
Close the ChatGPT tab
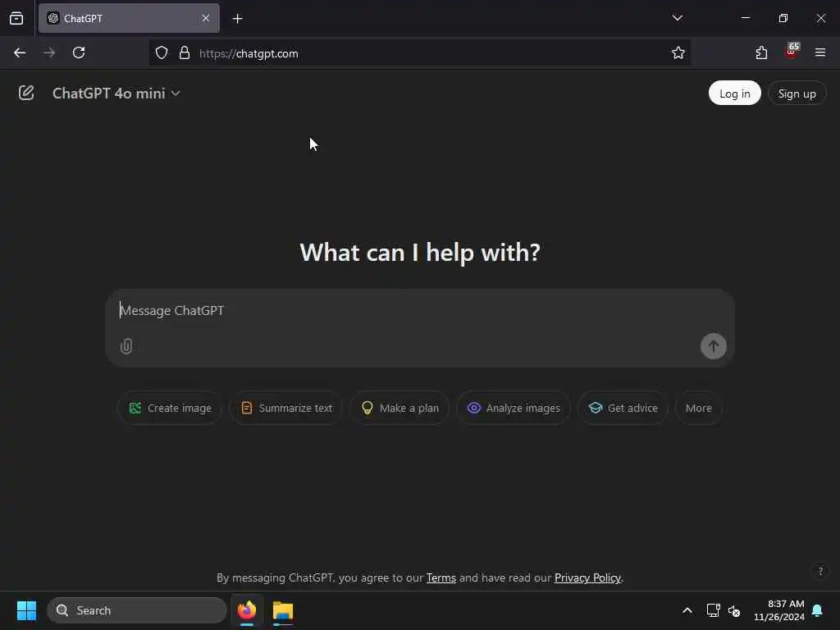(206, 18)
